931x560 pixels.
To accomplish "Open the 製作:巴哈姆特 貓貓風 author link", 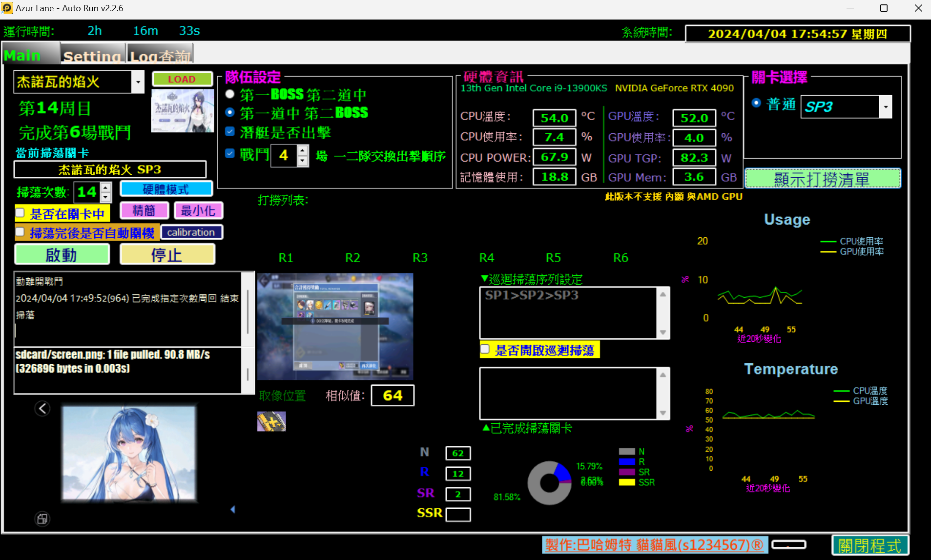I will (655, 545).
